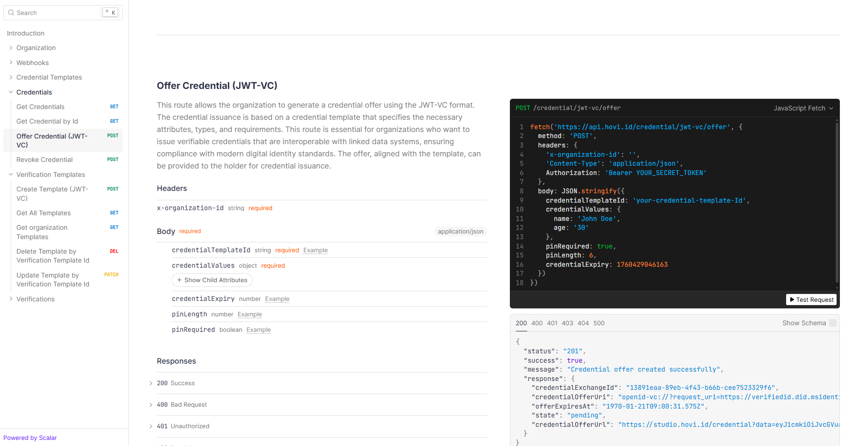The image size is (868, 446).
Task: Collapse the Credentials sidebar section
Action: point(11,92)
